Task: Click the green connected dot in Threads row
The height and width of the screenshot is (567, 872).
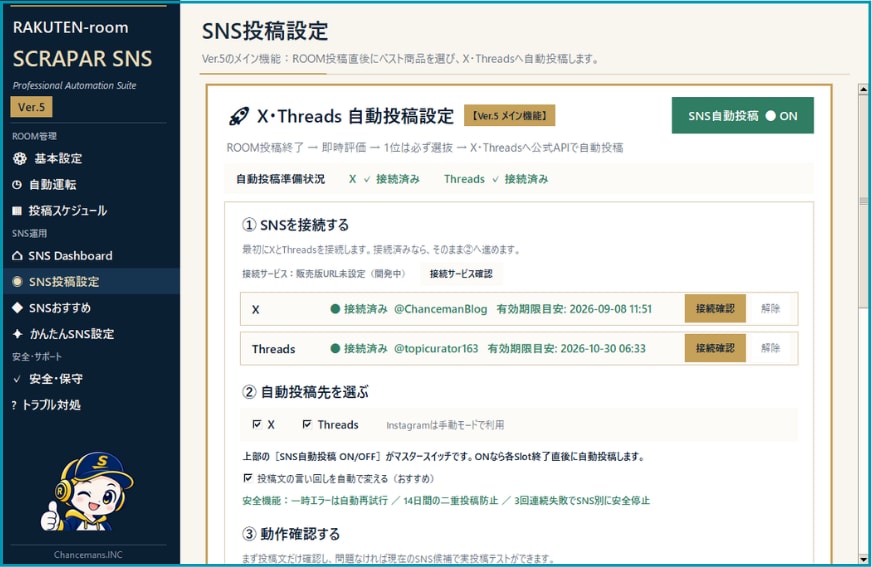Action: (x=335, y=349)
